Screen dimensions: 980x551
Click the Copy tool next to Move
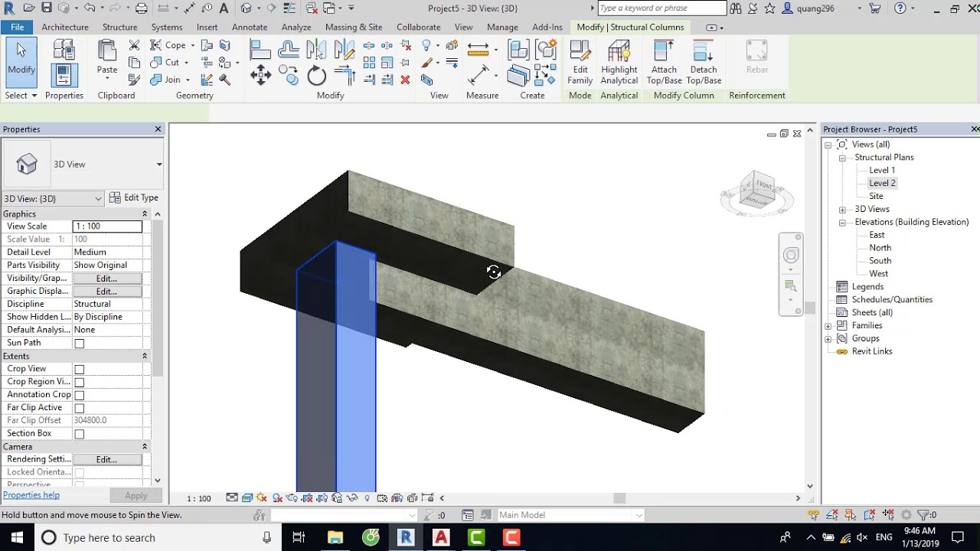point(289,75)
